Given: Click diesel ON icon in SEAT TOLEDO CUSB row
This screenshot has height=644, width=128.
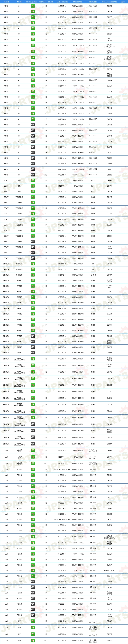Looking at the screenshot, I should point(33,242).
